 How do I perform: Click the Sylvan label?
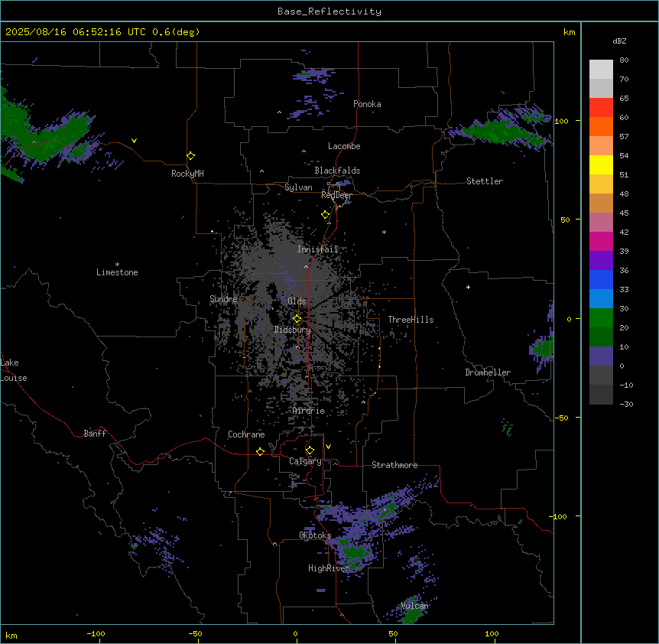pos(298,187)
